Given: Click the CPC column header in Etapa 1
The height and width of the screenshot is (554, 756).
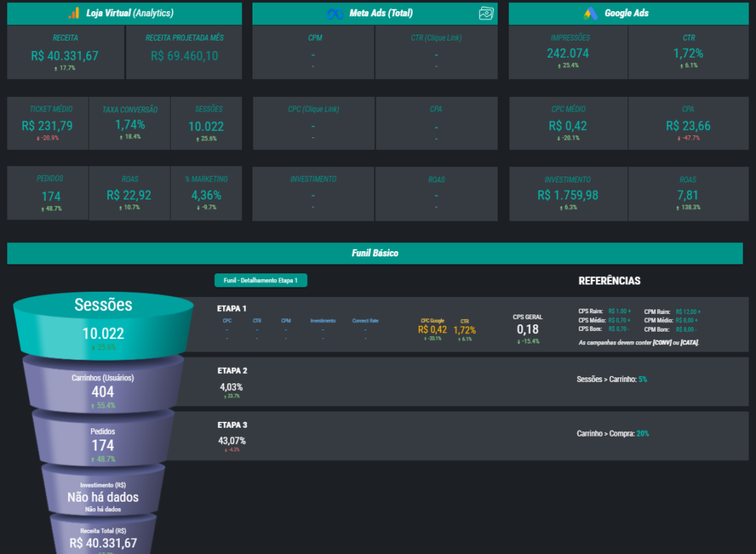Looking at the screenshot, I should (x=226, y=321).
